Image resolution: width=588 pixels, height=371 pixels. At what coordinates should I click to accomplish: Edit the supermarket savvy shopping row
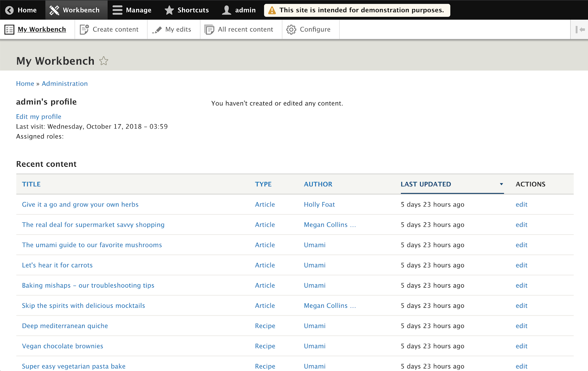tap(521, 225)
